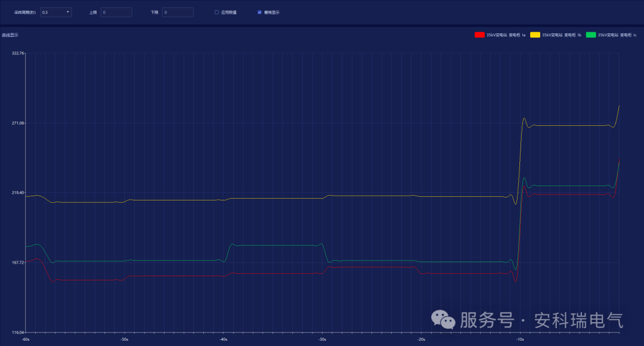Toggle the yellow Ib legend swatch

(x=535, y=35)
